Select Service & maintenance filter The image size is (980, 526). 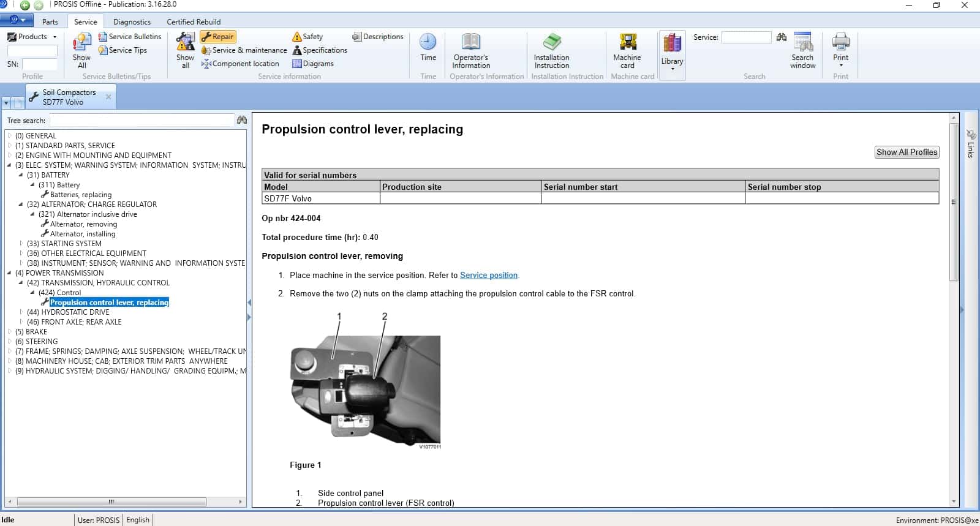pyautogui.click(x=244, y=50)
